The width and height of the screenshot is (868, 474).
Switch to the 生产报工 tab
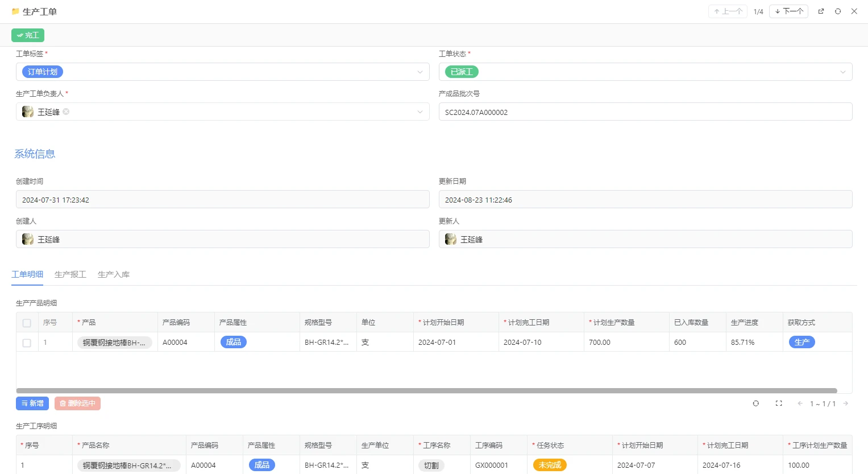pyautogui.click(x=70, y=274)
